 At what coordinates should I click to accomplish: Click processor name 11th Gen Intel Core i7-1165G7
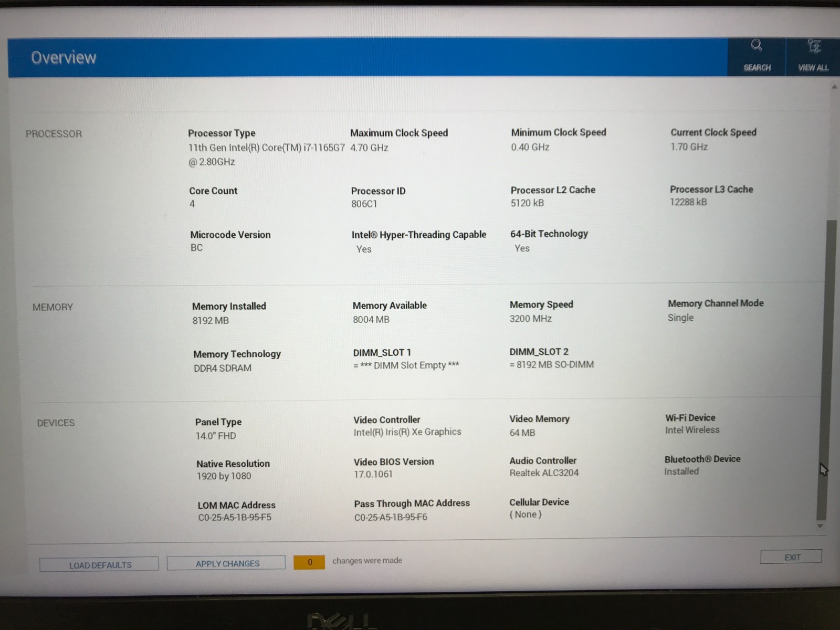click(x=266, y=154)
